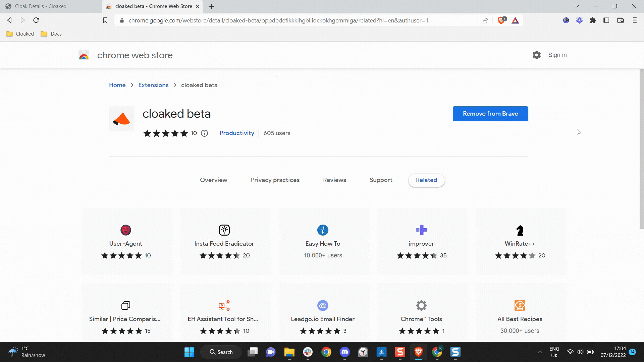Screen dimensions: 644x362
Task: Expand the browser hamburger menu
Action: coord(634,20)
